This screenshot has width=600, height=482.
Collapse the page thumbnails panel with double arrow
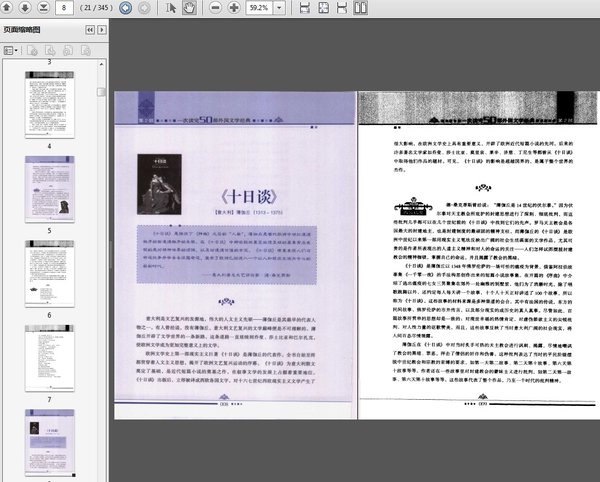tap(87, 30)
